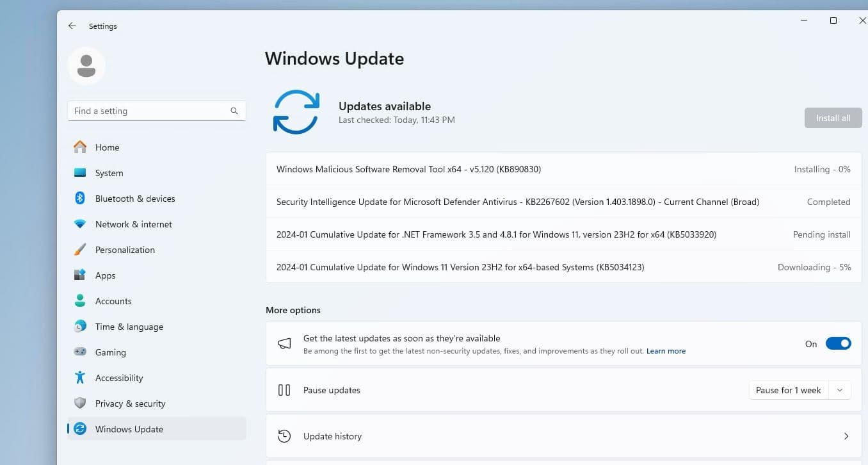This screenshot has height=465, width=868.
Task: Click the Completed status text
Action: (x=828, y=202)
